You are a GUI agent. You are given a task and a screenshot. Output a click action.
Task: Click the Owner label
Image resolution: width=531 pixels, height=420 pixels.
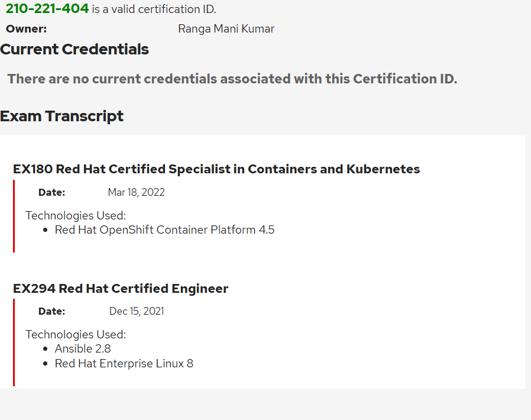(27, 29)
